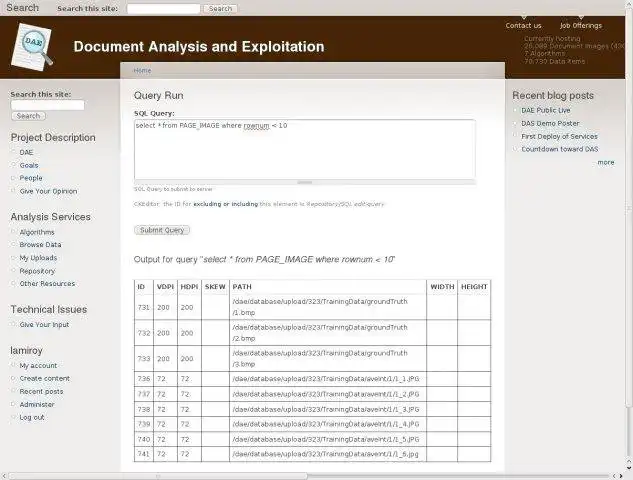
Task: Focus the sidebar search text box
Action: click(x=48, y=105)
